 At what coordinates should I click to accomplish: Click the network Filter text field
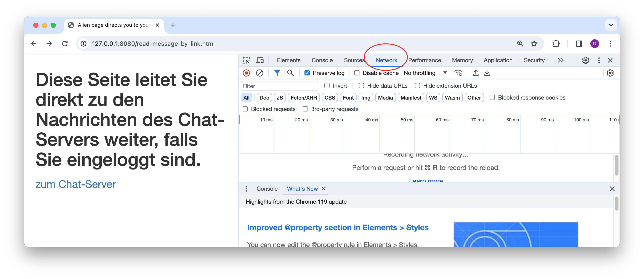click(x=279, y=86)
